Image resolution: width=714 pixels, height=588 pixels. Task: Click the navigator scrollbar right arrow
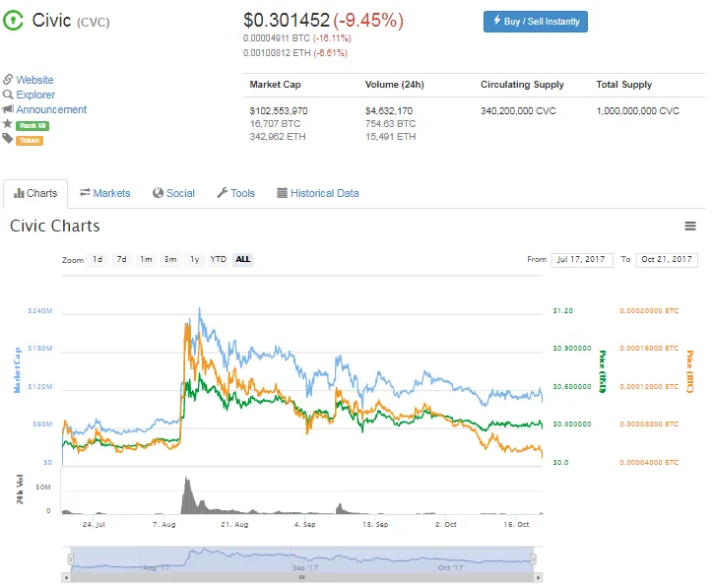coord(539,577)
